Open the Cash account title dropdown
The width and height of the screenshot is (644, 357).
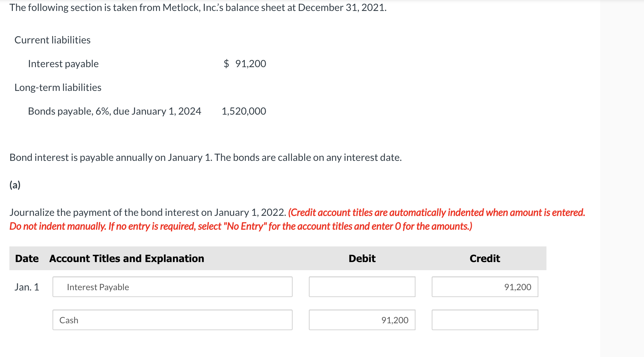(172, 320)
